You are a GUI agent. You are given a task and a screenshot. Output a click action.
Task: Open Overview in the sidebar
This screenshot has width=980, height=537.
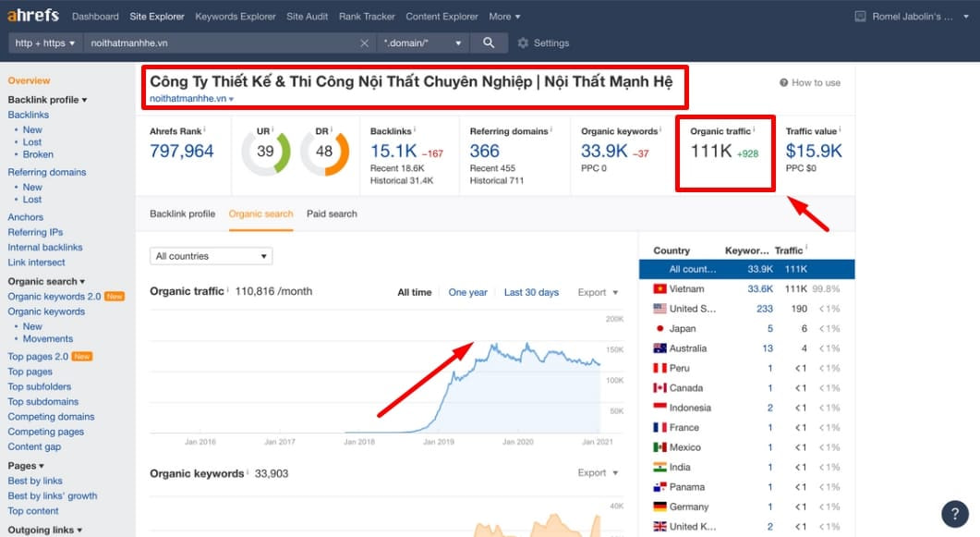click(x=29, y=80)
